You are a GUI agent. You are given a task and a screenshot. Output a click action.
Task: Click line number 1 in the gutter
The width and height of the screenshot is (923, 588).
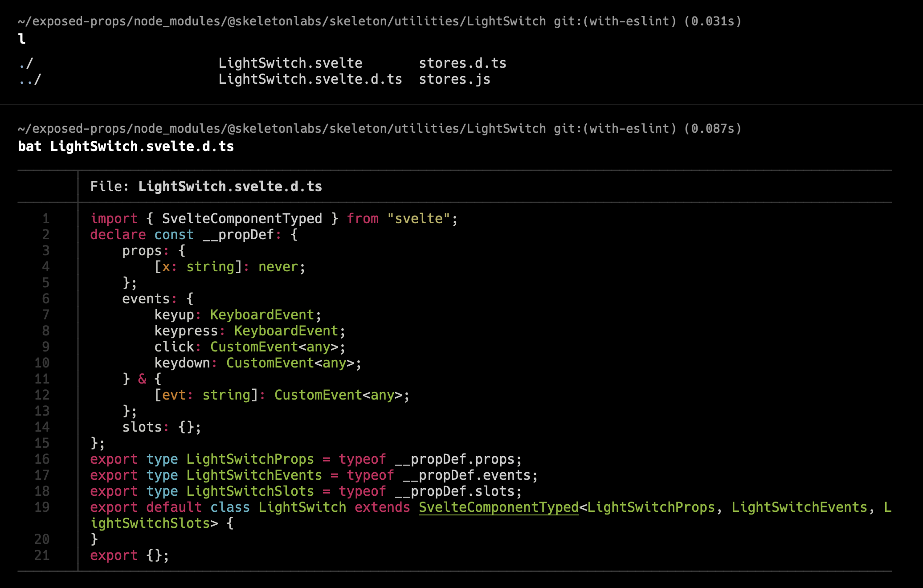click(45, 218)
